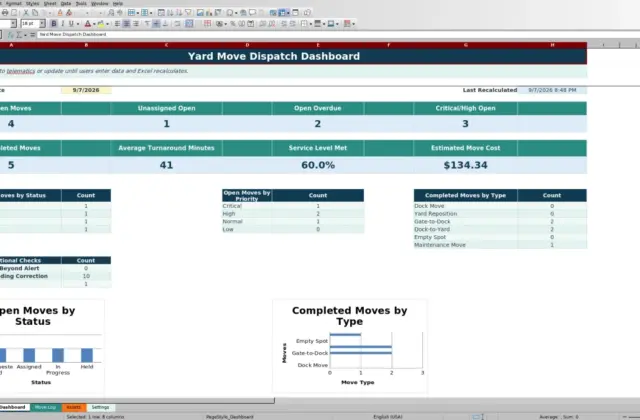The width and height of the screenshot is (640, 420).
Task: Toggle Align Bottom vertical alignment
Action: (x=165, y=24)
